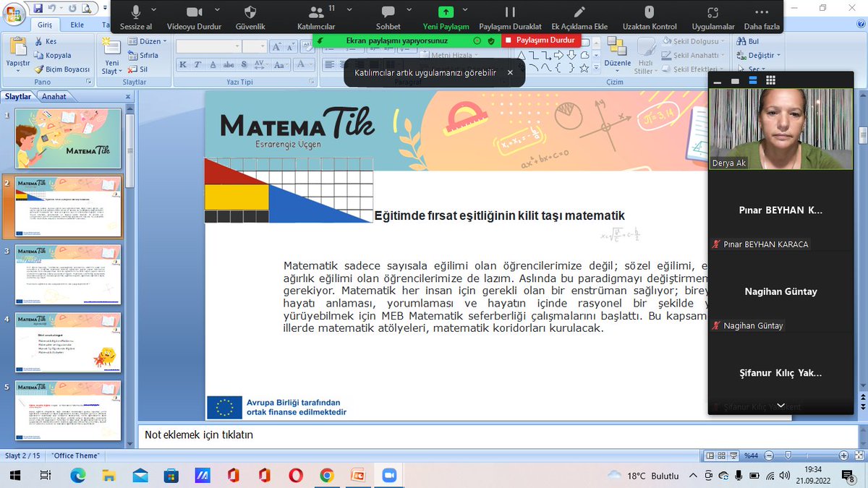868x488 pixels.
Task: Delete slide with Sil
Action: 138,69
